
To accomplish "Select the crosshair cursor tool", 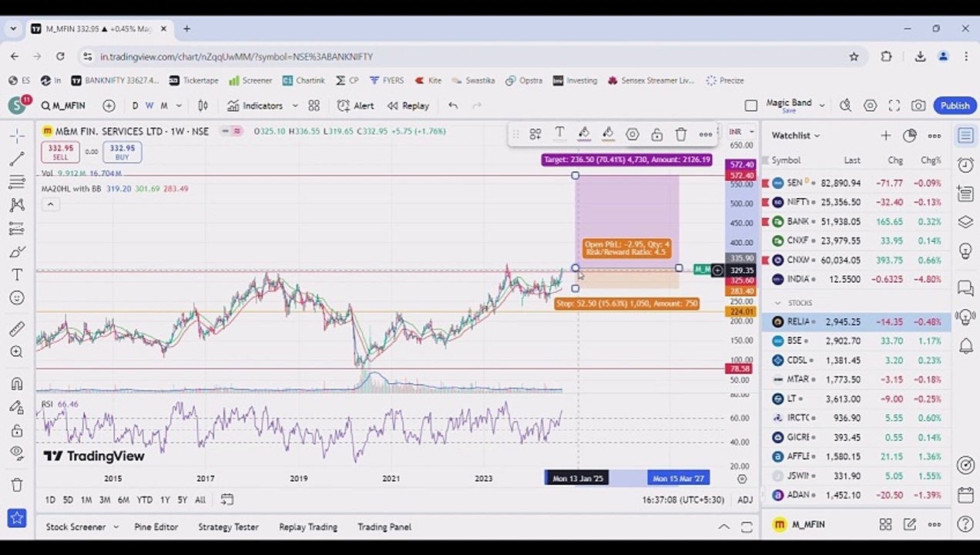I will [x=16, y=136].
